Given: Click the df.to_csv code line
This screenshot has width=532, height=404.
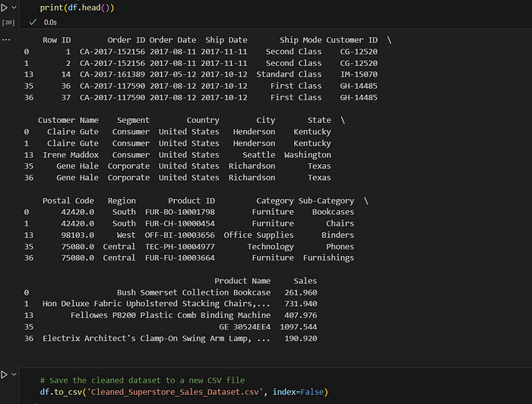Looking at the screenshot, I should pyautogui.click(x=184, y=392).
